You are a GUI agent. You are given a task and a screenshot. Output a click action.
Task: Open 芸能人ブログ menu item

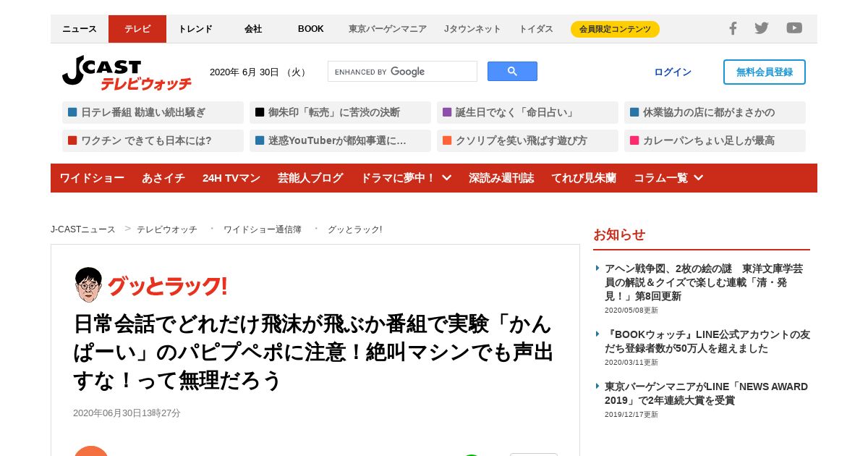(310, 178)
